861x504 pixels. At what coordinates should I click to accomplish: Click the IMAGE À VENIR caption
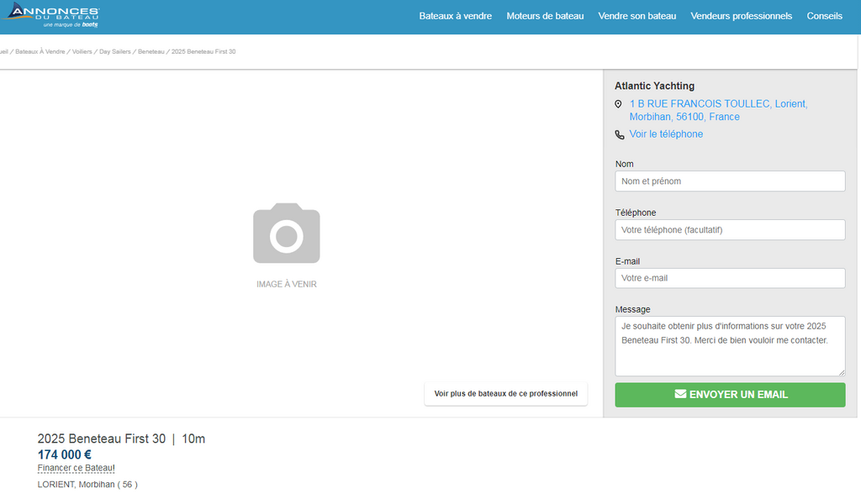pos(287,285)
